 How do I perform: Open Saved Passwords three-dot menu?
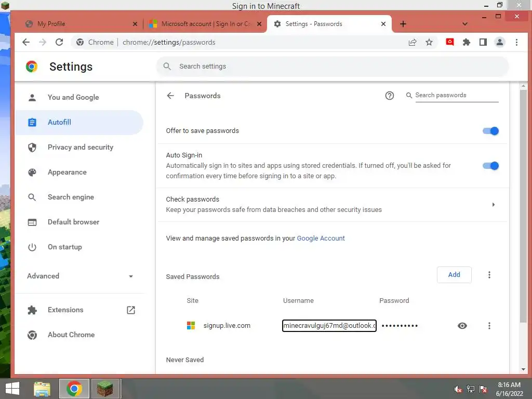[489, 275]
